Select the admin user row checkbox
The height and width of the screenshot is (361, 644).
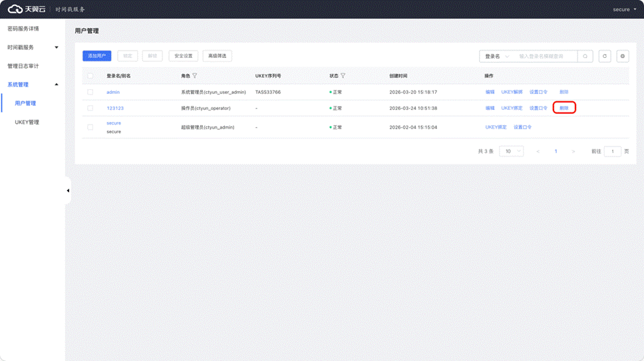click(90, 92)
